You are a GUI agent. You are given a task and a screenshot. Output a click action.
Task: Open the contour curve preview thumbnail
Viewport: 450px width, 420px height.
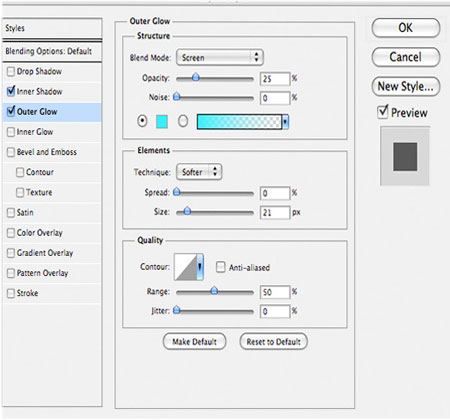[x=185, y=267]
